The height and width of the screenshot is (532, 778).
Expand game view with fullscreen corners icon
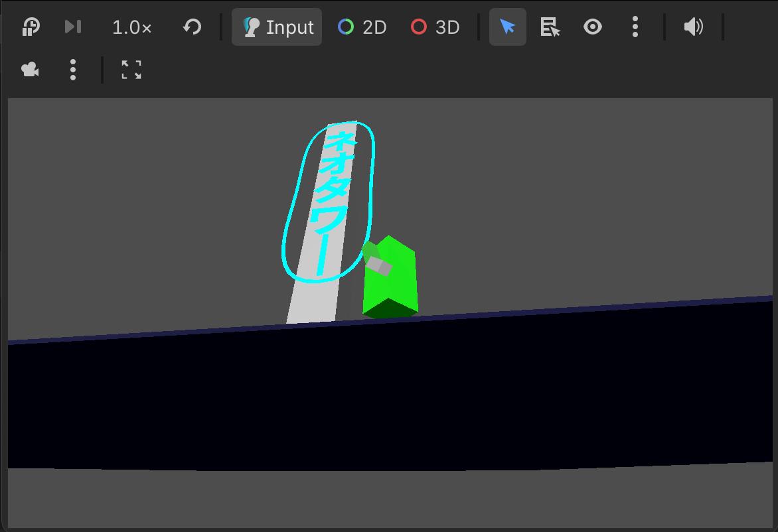(x=131, y=70)
